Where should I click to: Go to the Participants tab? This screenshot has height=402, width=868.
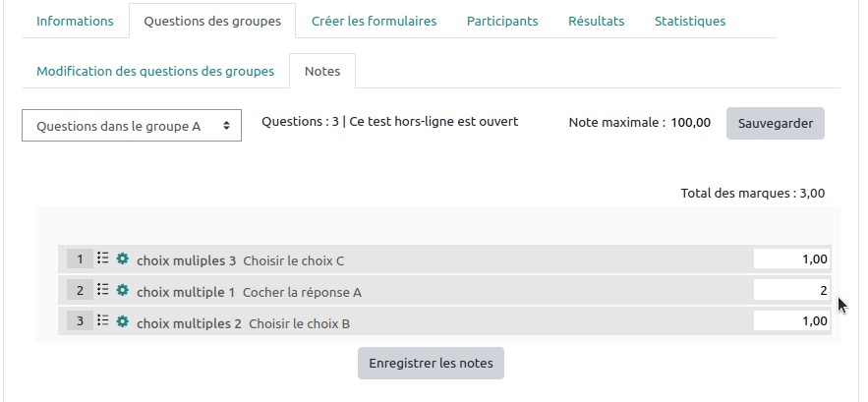(x=502, y=21)
